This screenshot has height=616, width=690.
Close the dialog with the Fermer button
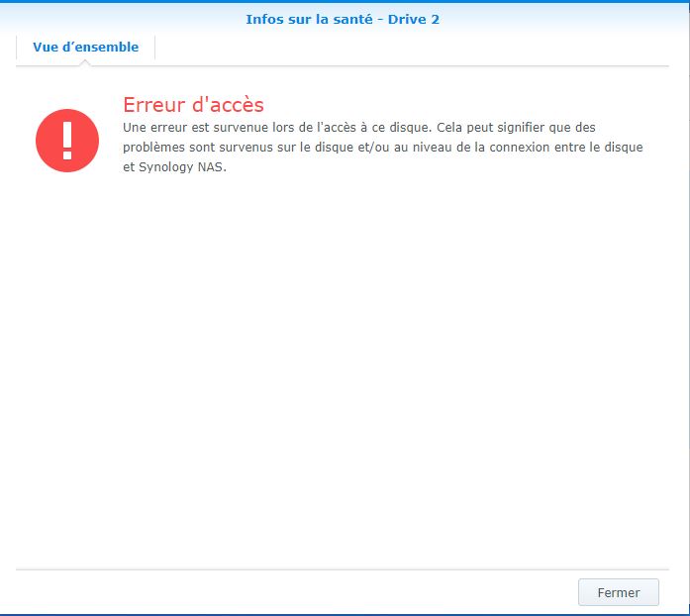(x=619, y=592)
